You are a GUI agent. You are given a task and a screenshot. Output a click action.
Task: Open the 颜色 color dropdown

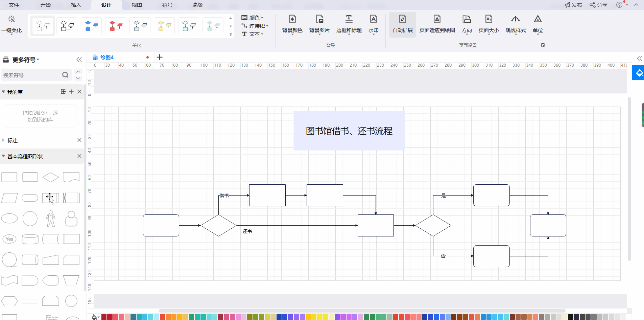click(253, 18)
